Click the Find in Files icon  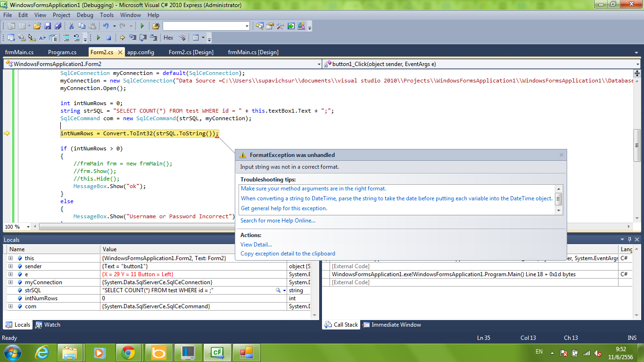tap(156, 26)
